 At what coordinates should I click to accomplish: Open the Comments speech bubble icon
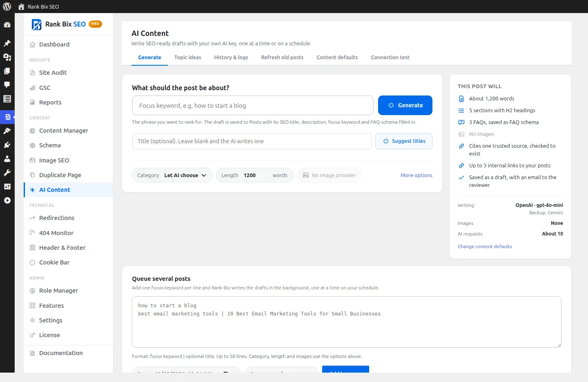click(7, 85)
